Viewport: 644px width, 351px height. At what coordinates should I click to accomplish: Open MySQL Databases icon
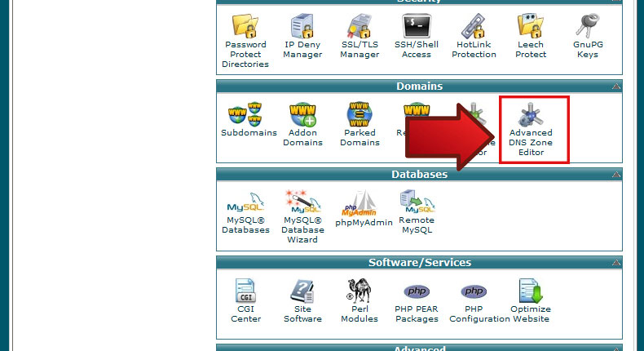coord(245,202)
